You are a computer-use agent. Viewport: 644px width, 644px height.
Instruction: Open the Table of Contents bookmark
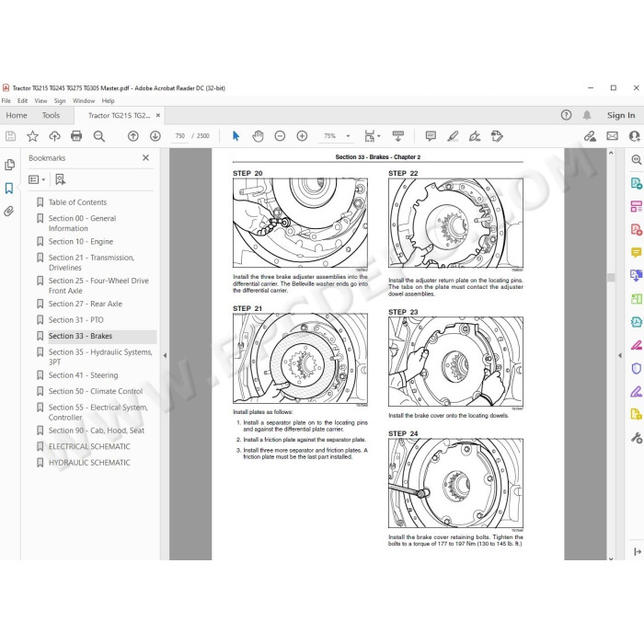click(x=77, y=202)
